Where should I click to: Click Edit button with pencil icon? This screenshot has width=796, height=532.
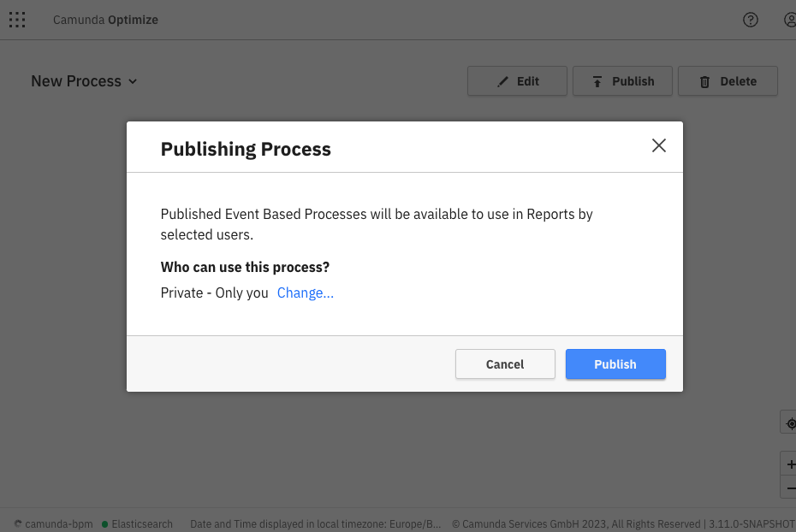(x=517, y=81)
